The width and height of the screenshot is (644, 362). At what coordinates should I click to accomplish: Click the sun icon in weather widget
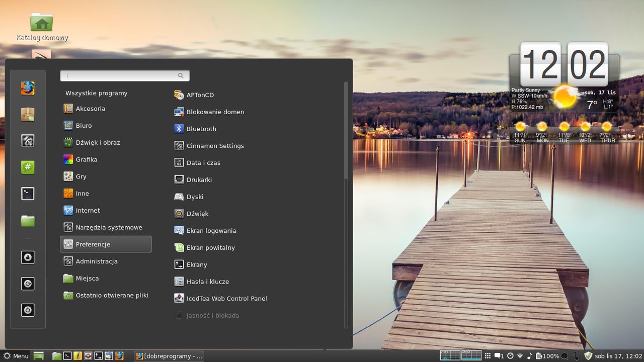tap(565, 97)
